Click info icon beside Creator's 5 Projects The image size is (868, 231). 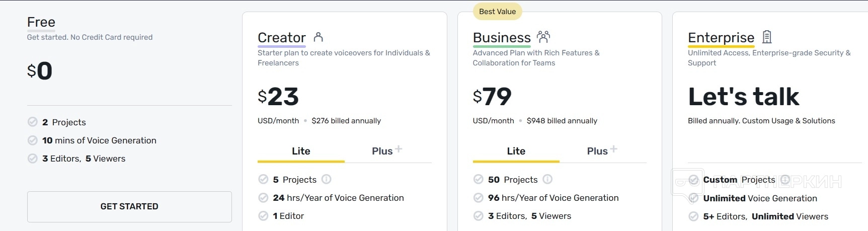(326, 179)
